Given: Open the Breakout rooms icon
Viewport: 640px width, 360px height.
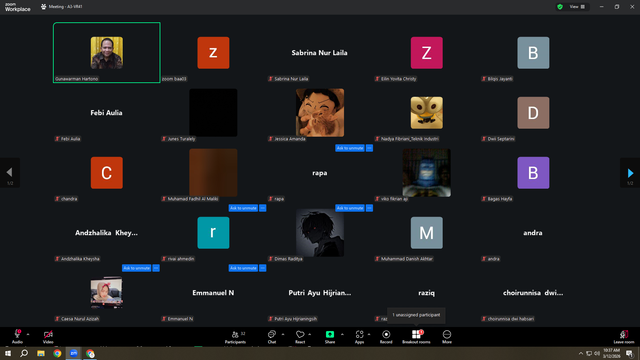Looking at the screenshot, I should [x=416, y=334].
